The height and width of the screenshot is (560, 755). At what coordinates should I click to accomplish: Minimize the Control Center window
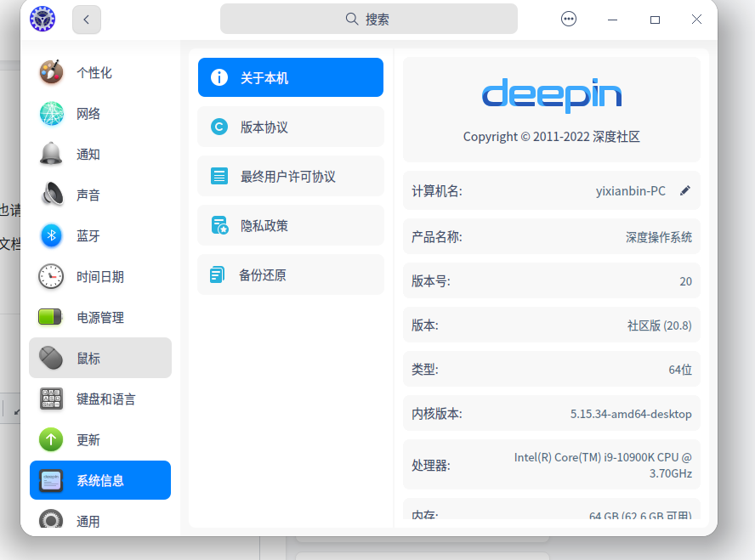click(x=612, y=20)
